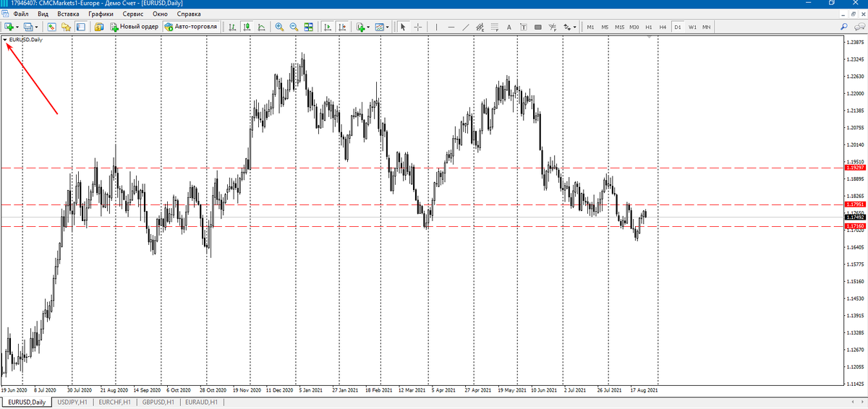Open the Вставка menu
The height and width of the screenshot is (409, 868).
click(68, 14)
